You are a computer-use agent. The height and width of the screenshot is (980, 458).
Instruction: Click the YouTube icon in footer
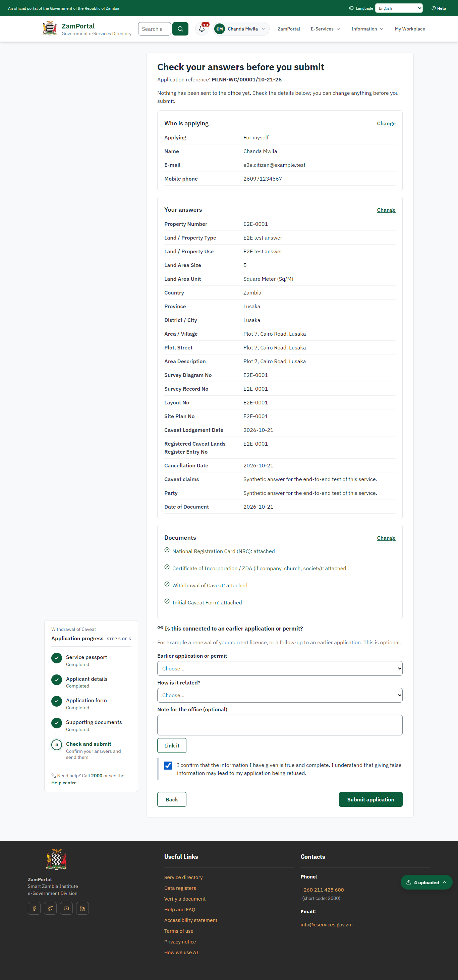[x=66, y=908]
